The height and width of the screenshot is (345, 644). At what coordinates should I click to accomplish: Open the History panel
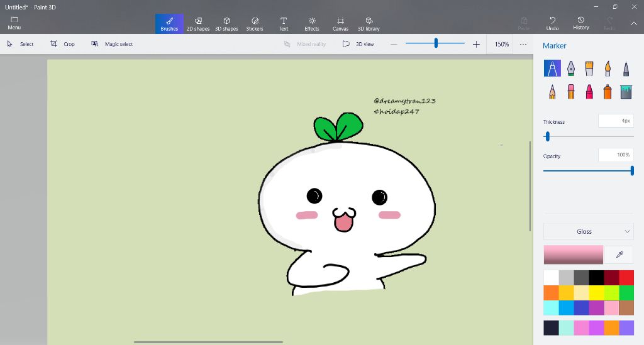click(580, 23)
